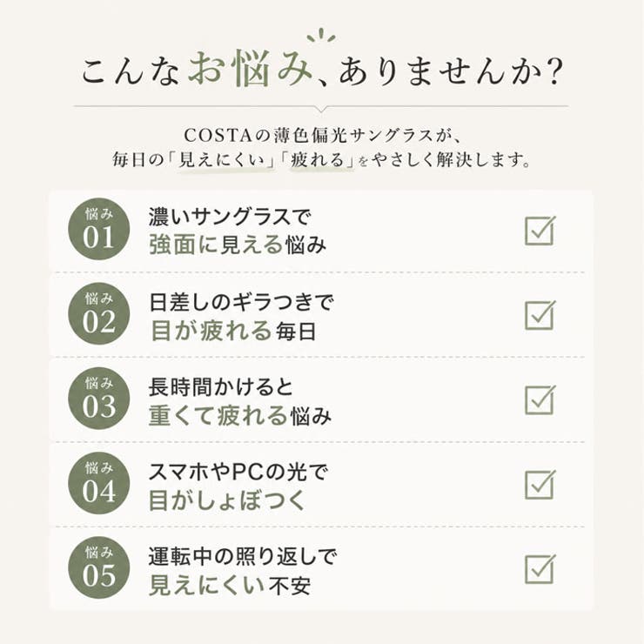Toggle checkbox for 目が疲れる毎日
This screenshot has width=644, height=644.
[x=540, y=315]
